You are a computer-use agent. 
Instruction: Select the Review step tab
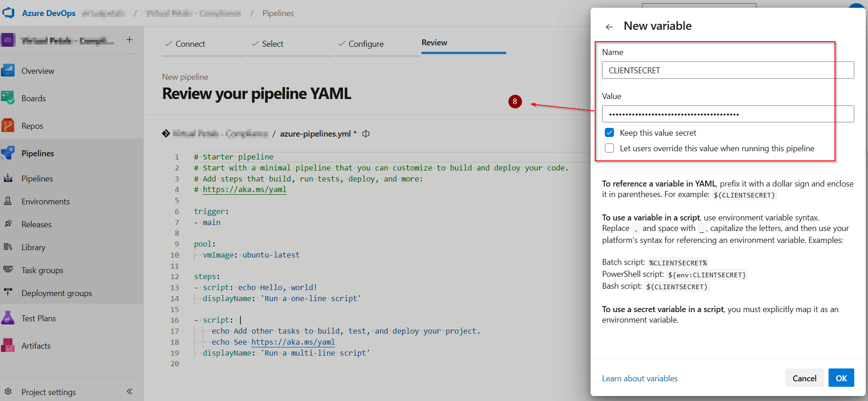[434, 43]
